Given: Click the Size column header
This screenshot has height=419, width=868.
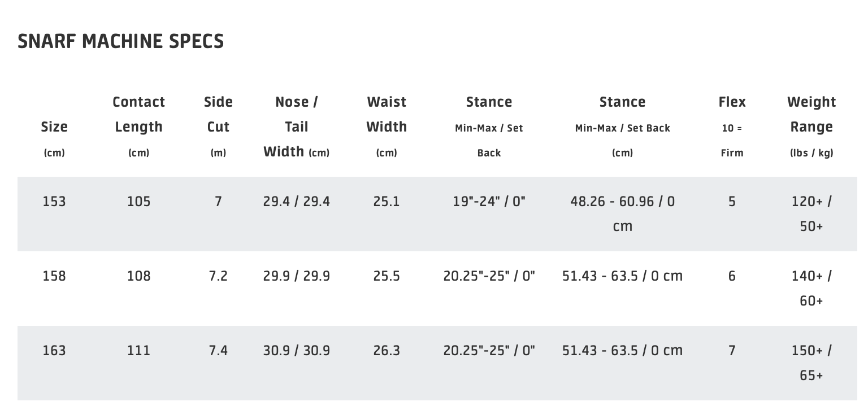Looking at the screenshot, I should coord(54,128).
